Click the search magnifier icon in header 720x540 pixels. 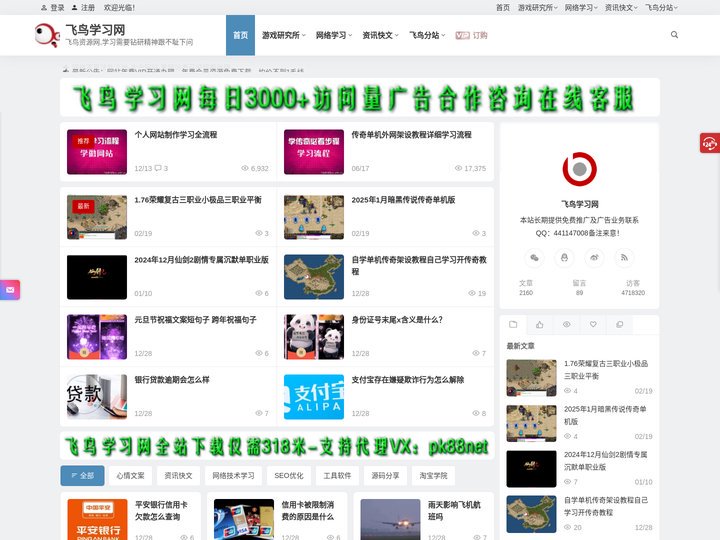[x=674, y=35]
